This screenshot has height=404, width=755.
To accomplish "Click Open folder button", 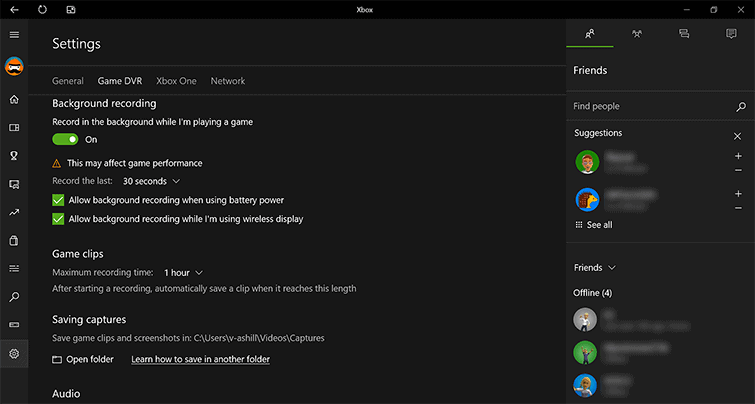I will 83,359.
